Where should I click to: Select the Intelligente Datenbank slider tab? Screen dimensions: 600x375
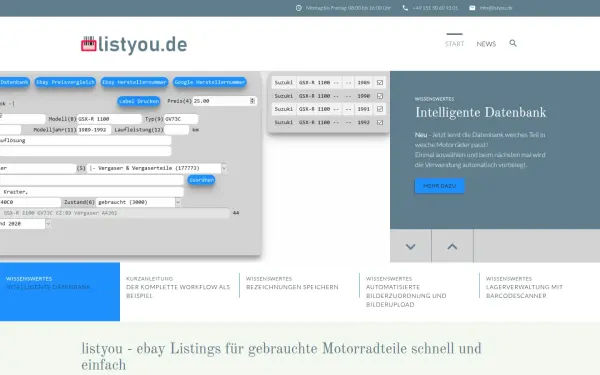click(60, 292)
